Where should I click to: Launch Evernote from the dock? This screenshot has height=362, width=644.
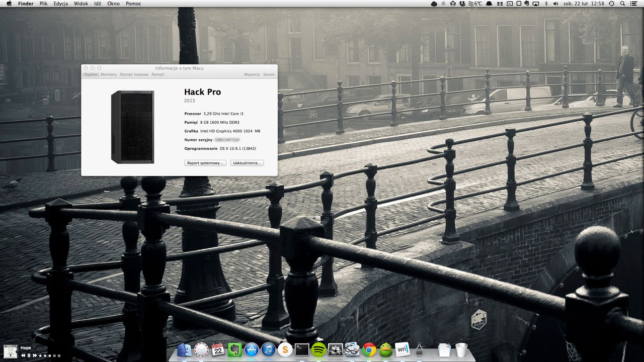[234, 349]
